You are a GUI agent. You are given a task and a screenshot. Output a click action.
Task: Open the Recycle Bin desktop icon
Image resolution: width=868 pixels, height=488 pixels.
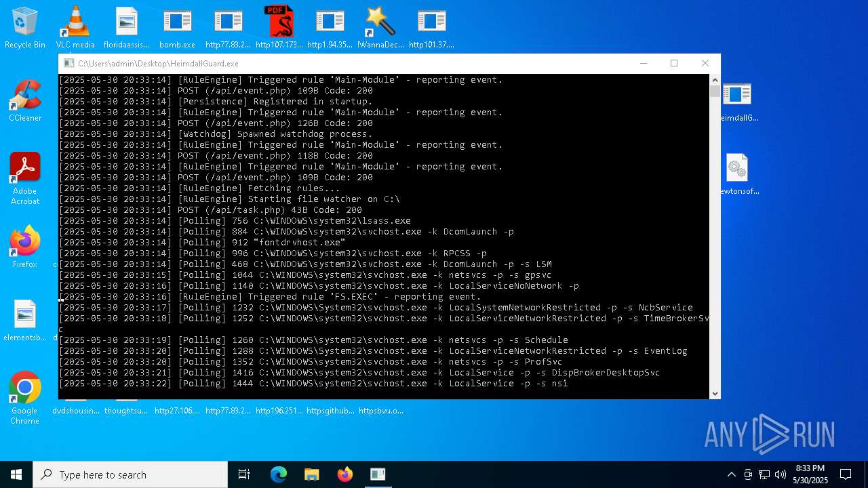point(25,28)
